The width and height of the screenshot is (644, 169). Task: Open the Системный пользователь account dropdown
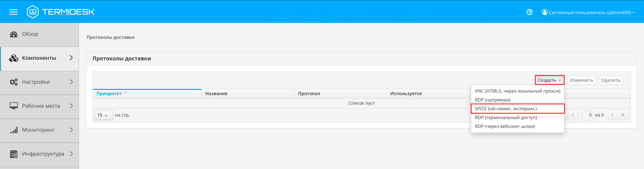tap(588, 12)
